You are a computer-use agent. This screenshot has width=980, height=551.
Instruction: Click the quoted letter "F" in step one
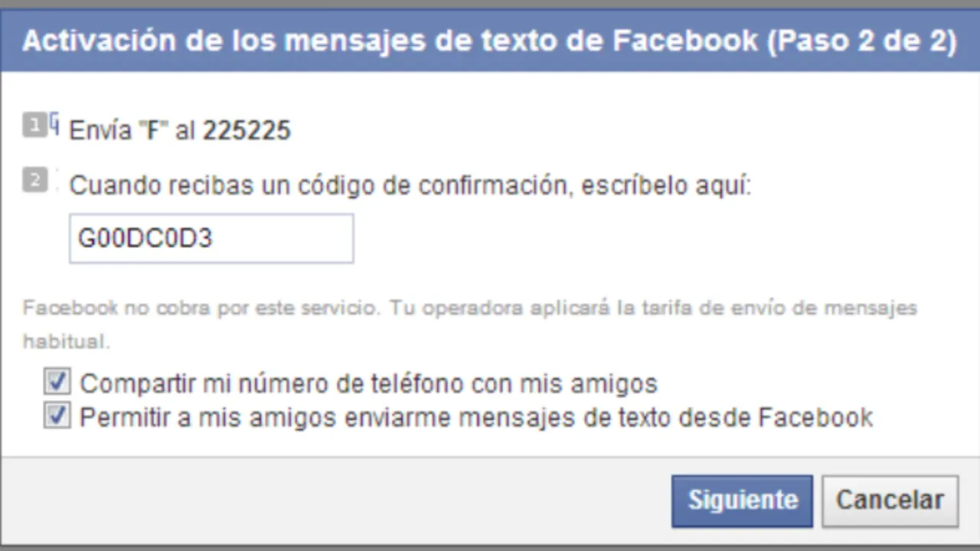[x=153, y=130]
